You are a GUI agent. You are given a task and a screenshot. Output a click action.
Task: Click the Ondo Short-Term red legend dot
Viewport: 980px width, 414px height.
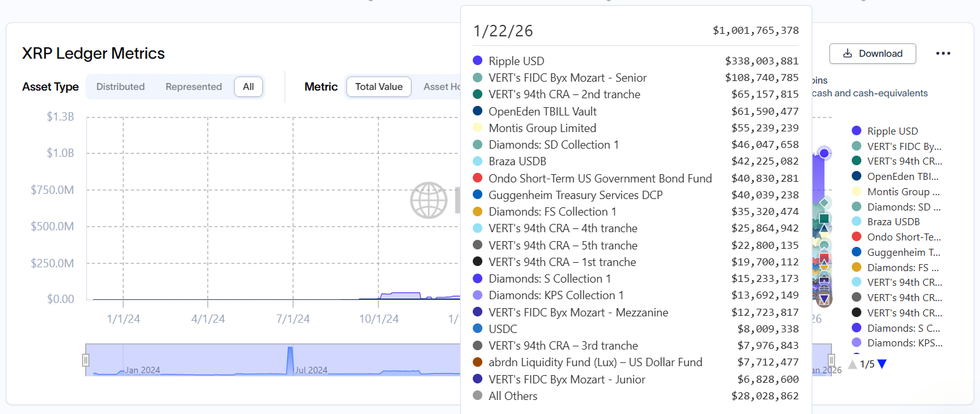coord(856,237)
